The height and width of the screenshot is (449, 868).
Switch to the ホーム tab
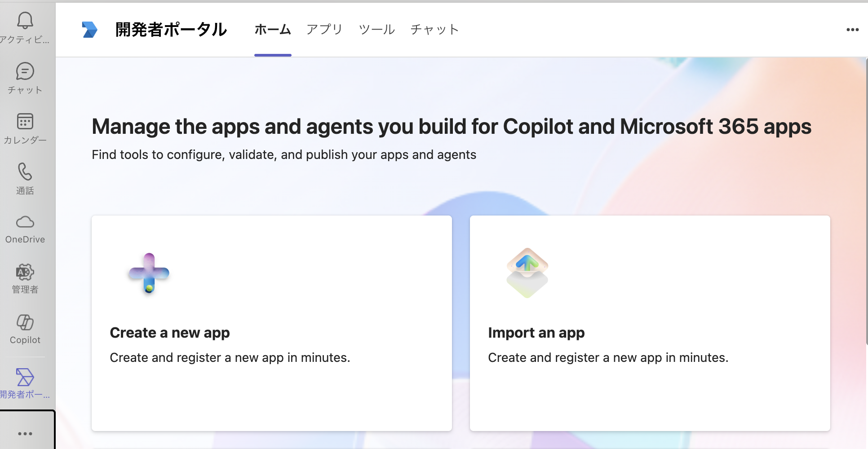pyautogui.click(x=273, y=30)
